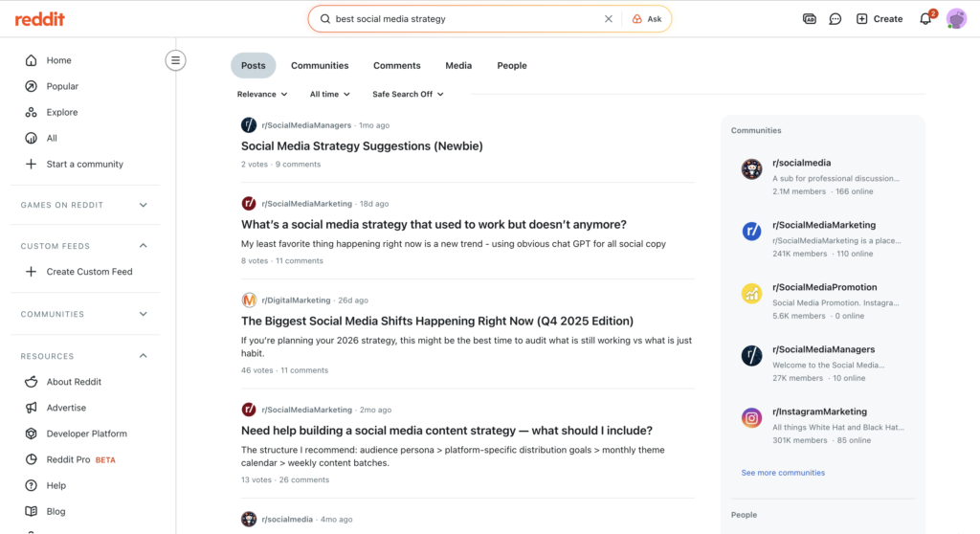Viewport: 980px width, 534px height.
Task: Switch to Comments tab
Action: 397,66
